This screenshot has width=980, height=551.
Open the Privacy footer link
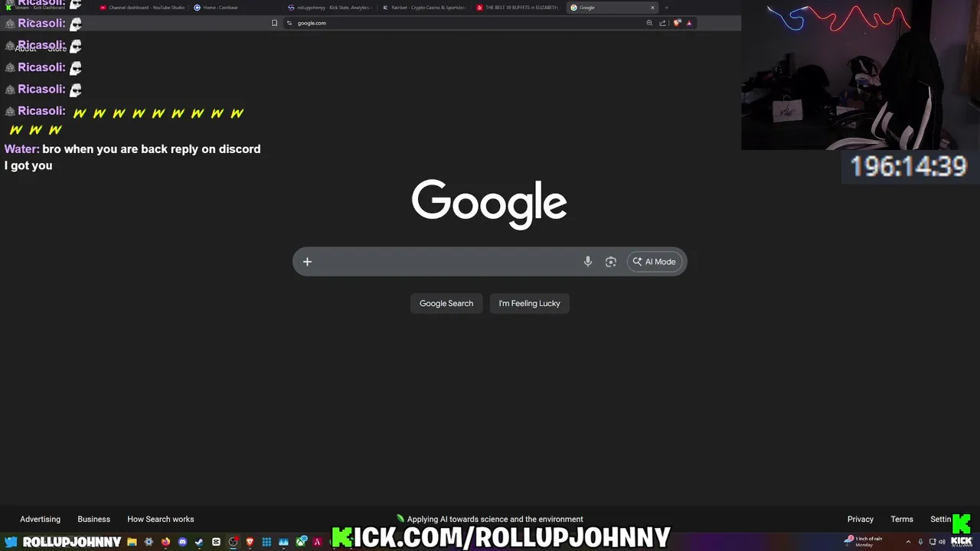pos(861,519)
